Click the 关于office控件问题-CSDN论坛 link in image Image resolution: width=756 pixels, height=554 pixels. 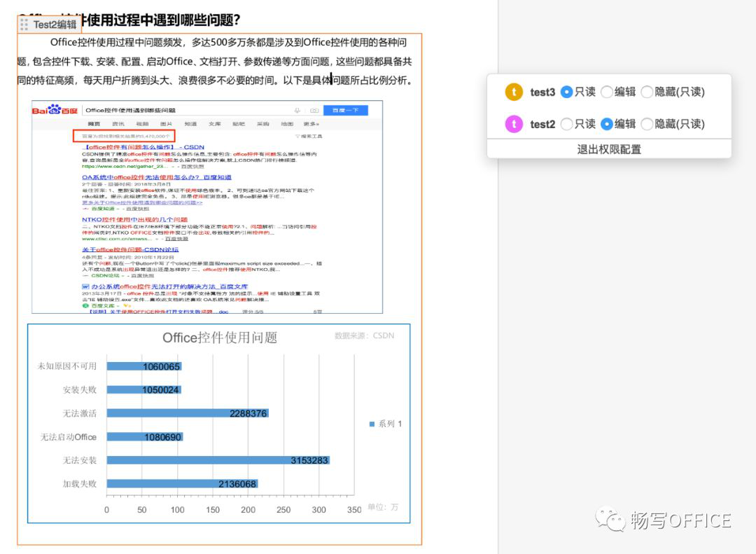pyautogui.click(x=130, y=249)
